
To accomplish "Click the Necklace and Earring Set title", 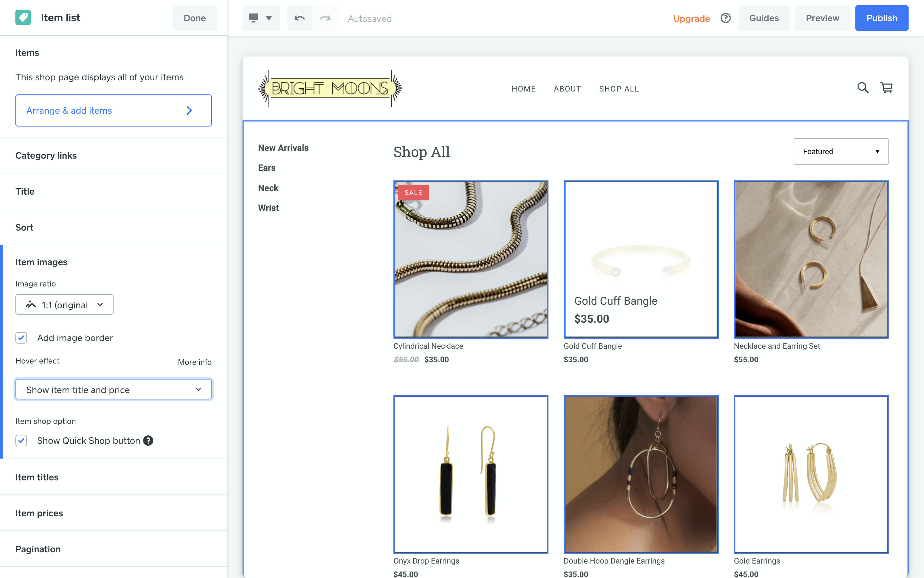I will click(777, 346).
